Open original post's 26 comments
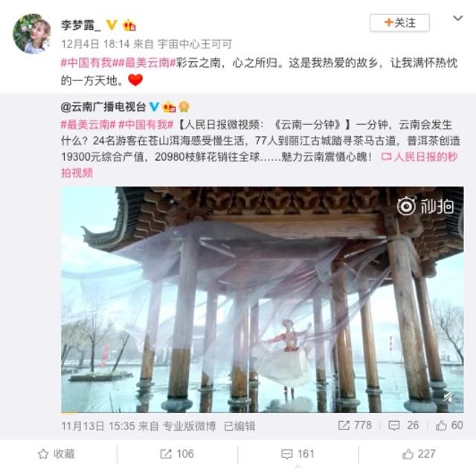This screenshot has width=476, height=468. tap(403, 425)
